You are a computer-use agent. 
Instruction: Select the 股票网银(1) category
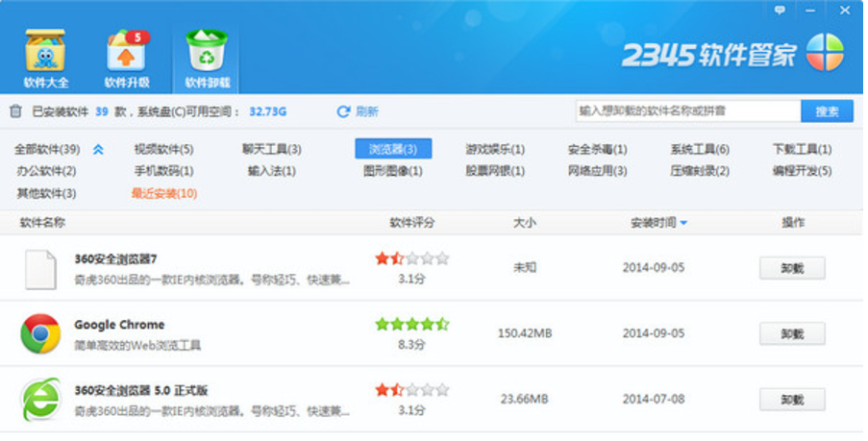point(495,171)
